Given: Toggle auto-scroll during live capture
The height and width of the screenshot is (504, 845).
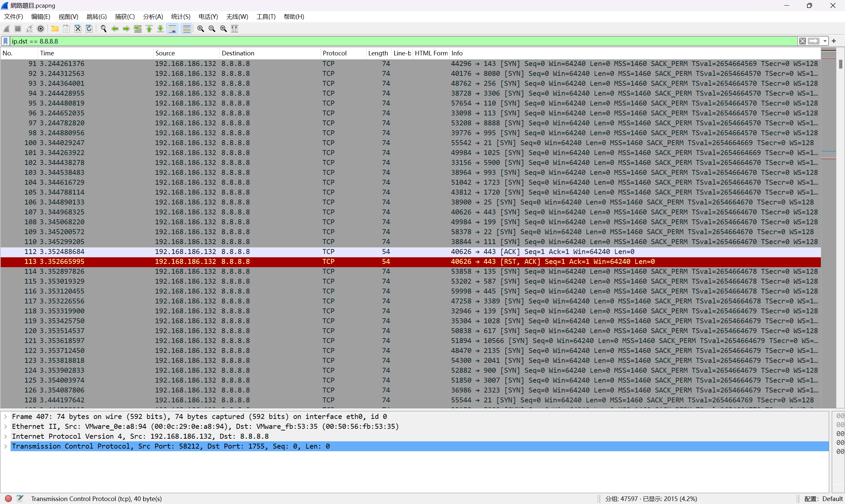Looking at the screenshot, I should (x=173, y=29).
